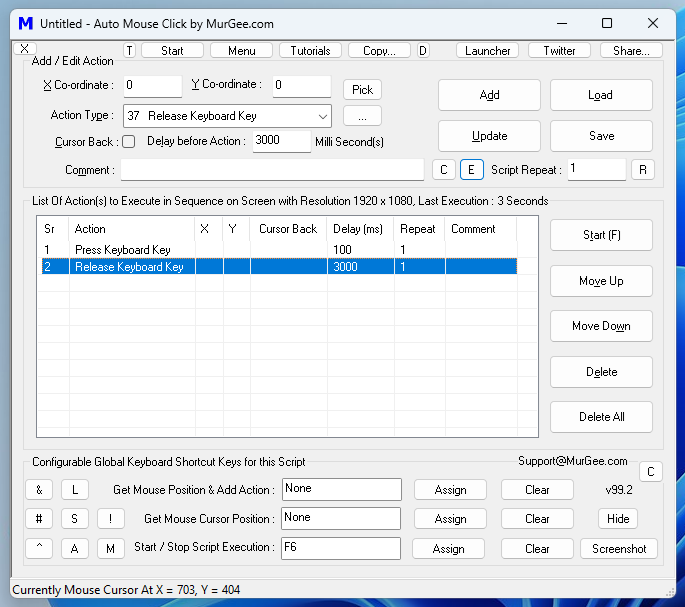
Task: Open the Launcher from top toolbar
Action: (488, 51)
